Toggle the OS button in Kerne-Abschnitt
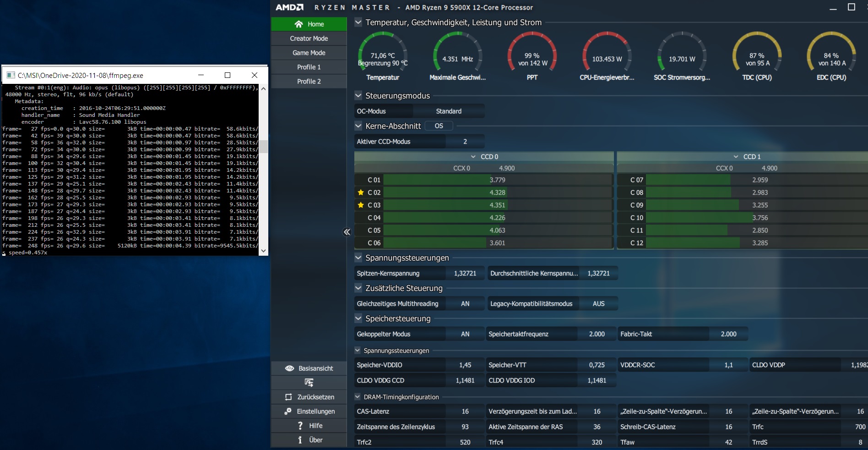The image size is (868, 450). click(x=439, y=126)
